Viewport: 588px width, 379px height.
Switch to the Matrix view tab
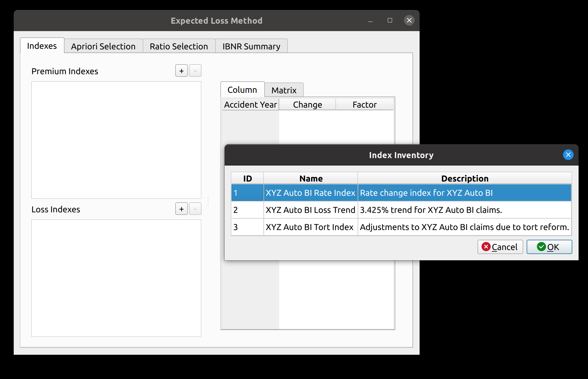click(284, 90)
